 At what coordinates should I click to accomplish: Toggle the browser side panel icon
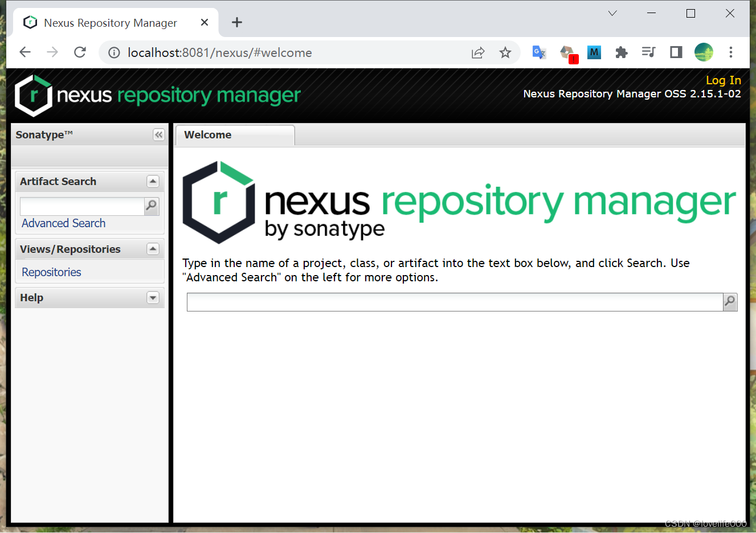pos(676,52)
